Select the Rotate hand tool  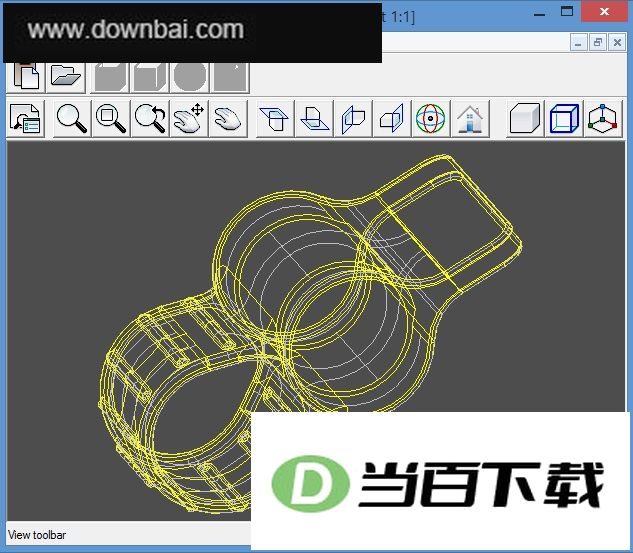pos(228,119)
